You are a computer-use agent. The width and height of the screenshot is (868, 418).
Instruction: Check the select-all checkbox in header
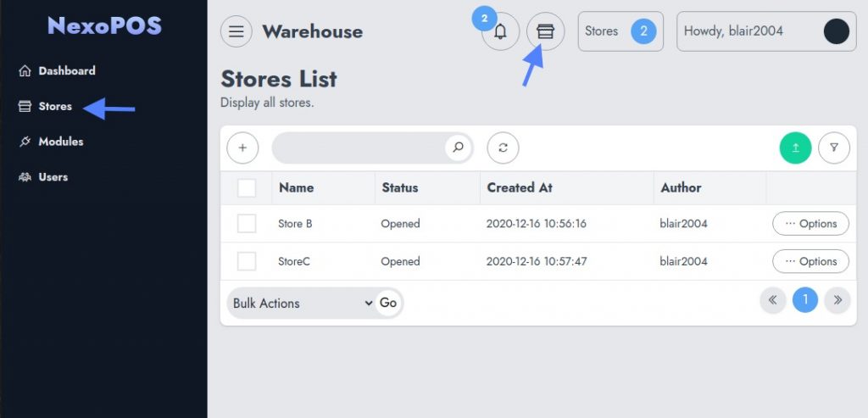tap(247, 188)
